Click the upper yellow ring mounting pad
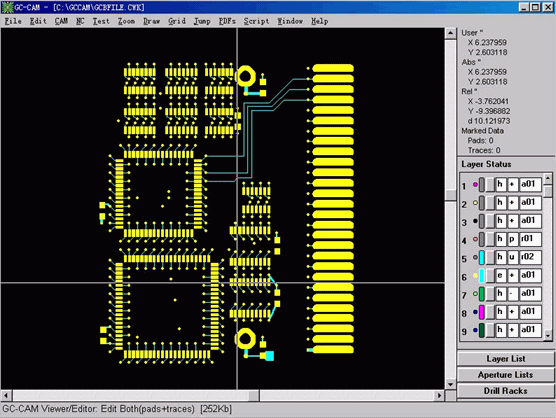 [x=246, y=77]
